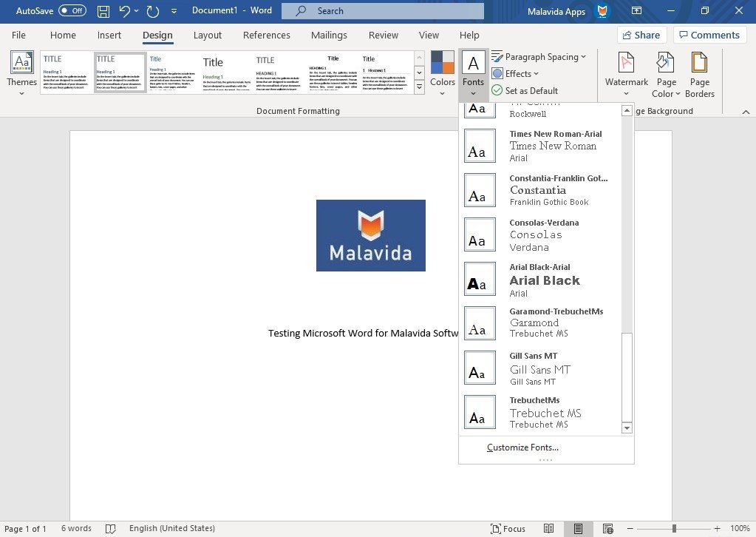Switch to Read Mode from the status bar
This screenshot has width=756, height=537.
(549, 528)
